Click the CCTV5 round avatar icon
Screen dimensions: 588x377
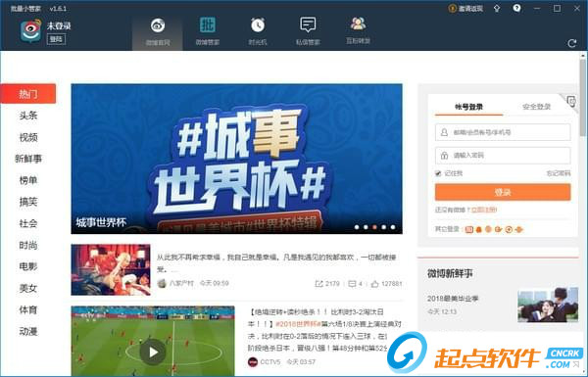point(253,362)
